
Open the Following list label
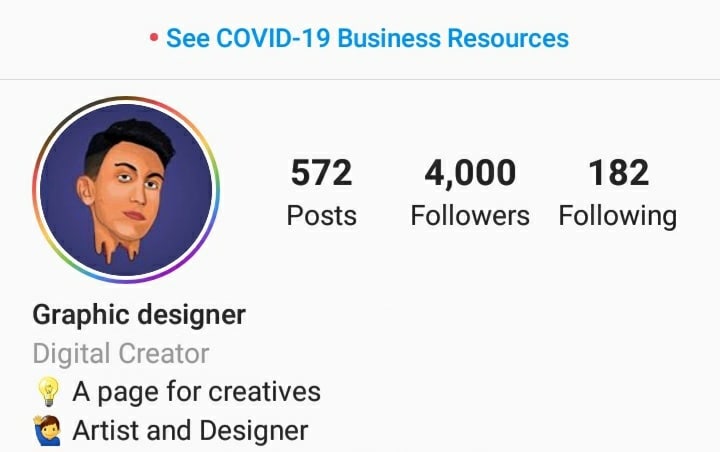(x=618, y=216)
